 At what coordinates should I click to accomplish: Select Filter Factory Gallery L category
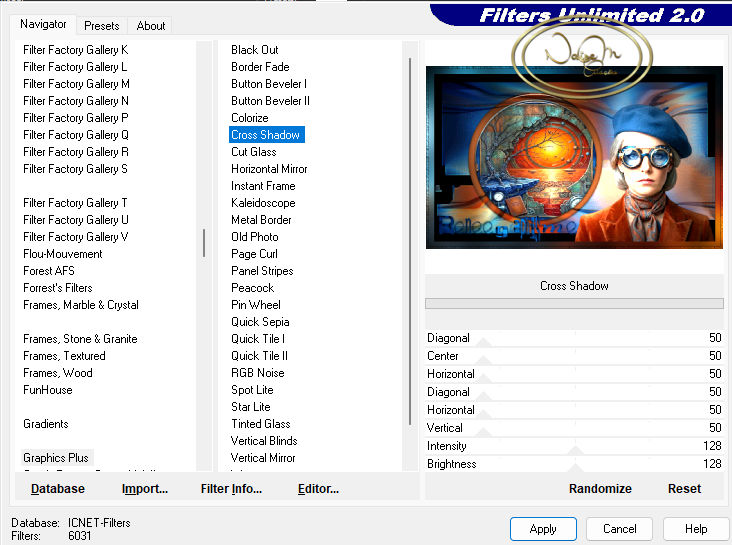point(75,67)
